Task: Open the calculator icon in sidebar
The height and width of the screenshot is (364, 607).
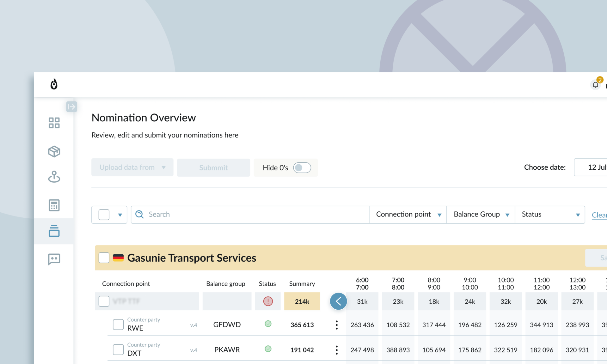Action: [x=54, y=205]
